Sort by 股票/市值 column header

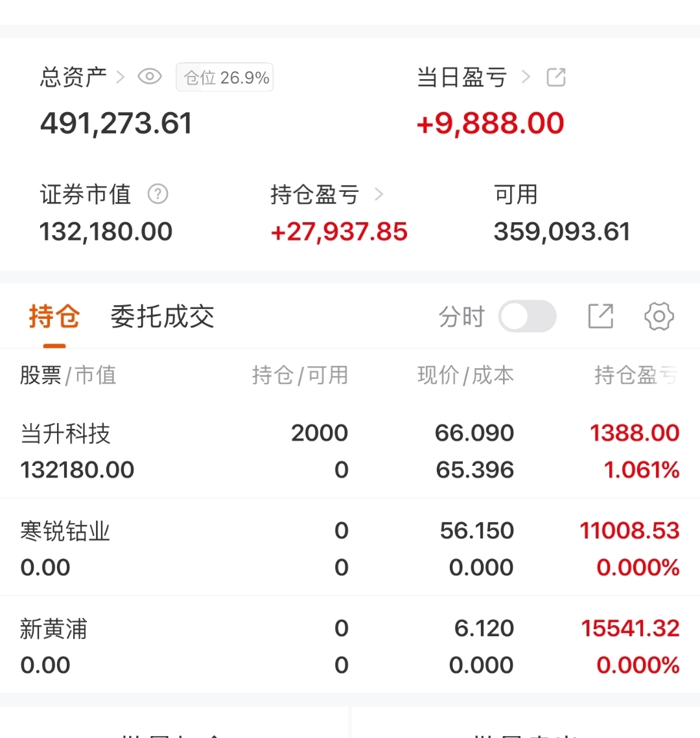pos(68,375)
